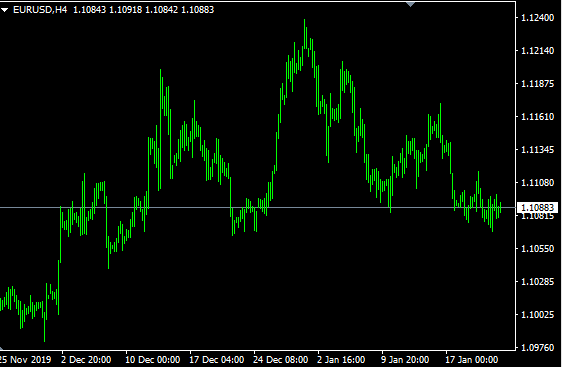Click the 1.09760 price scale label

point(537,347)
